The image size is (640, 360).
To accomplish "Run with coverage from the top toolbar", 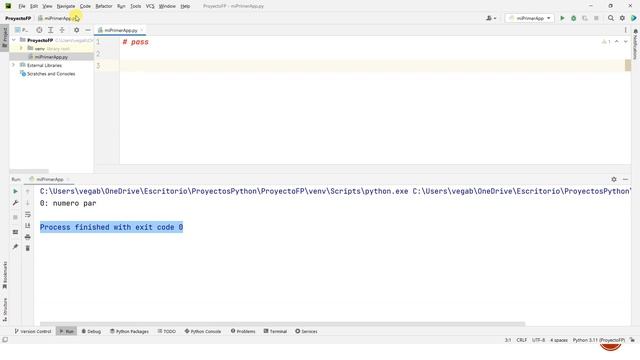I will pos(585,18).
